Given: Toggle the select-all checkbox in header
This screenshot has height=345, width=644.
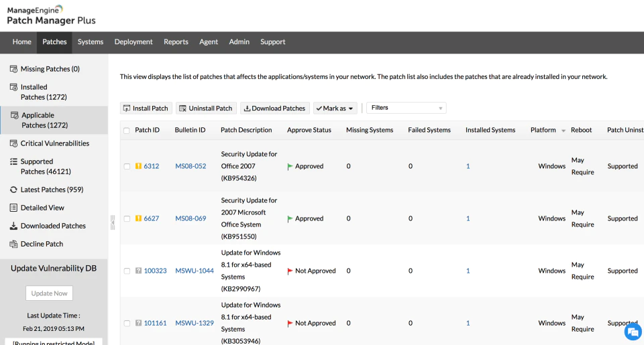Looking at the screenshot, I should coord(127,131).
